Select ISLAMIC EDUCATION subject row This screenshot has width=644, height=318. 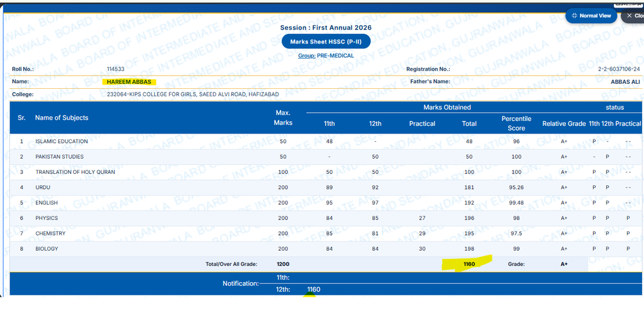click(325, 142)
